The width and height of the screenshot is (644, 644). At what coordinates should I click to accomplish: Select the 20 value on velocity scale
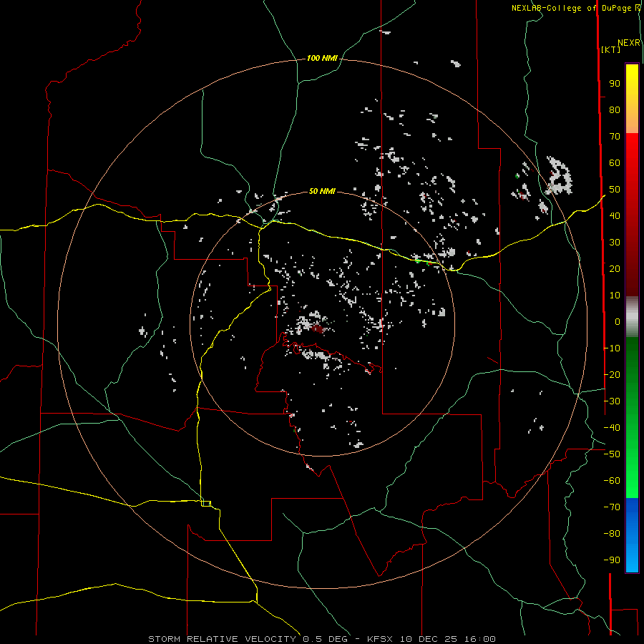tap(615, 268)
